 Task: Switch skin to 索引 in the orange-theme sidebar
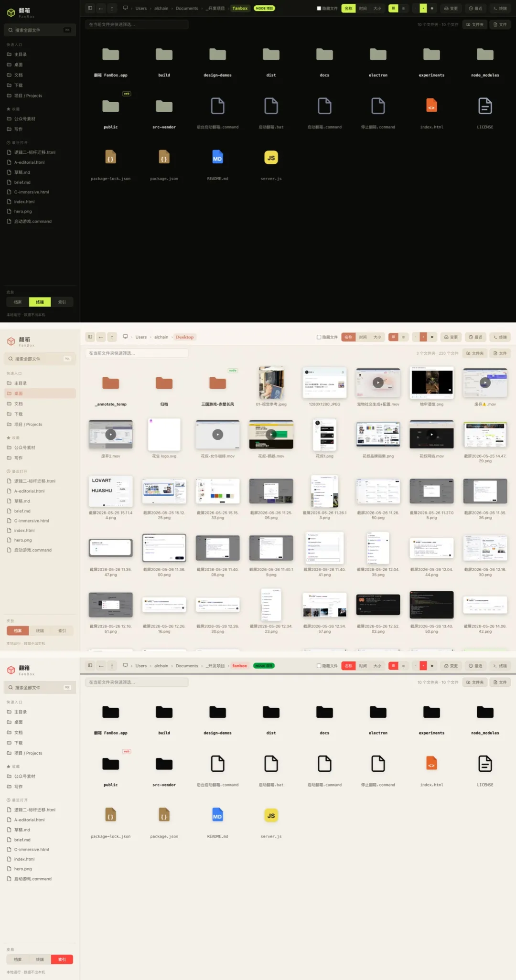point(62,631)
